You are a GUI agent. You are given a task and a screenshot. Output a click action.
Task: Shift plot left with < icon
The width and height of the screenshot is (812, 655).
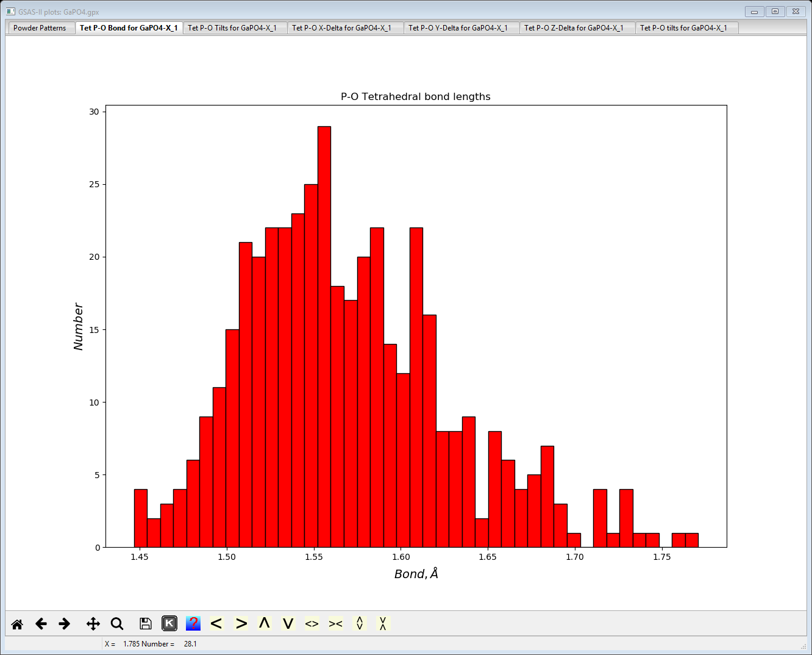(x=216, y=623)
